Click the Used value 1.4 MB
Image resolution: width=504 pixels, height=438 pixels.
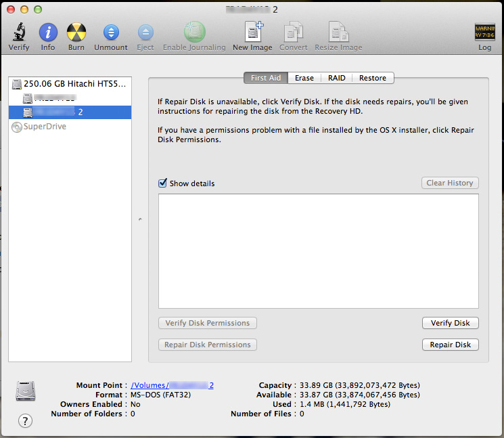(x=345, y=404)
